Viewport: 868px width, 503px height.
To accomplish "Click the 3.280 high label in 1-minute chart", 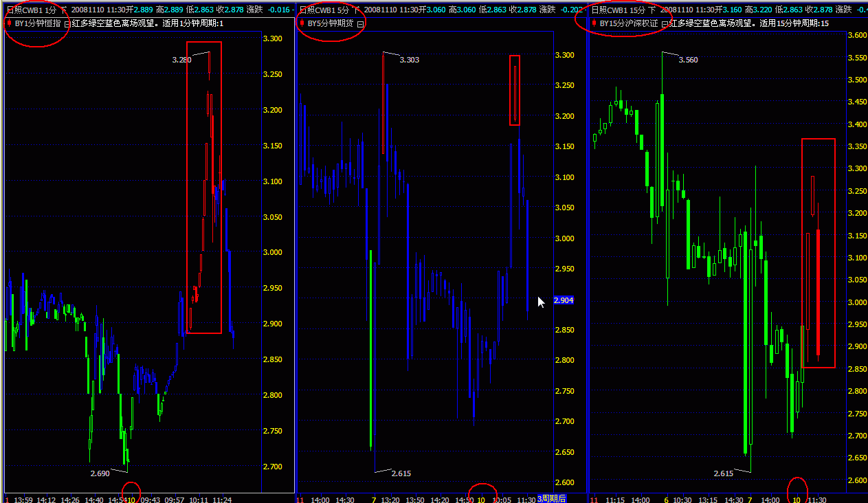I will pos(181,60).
